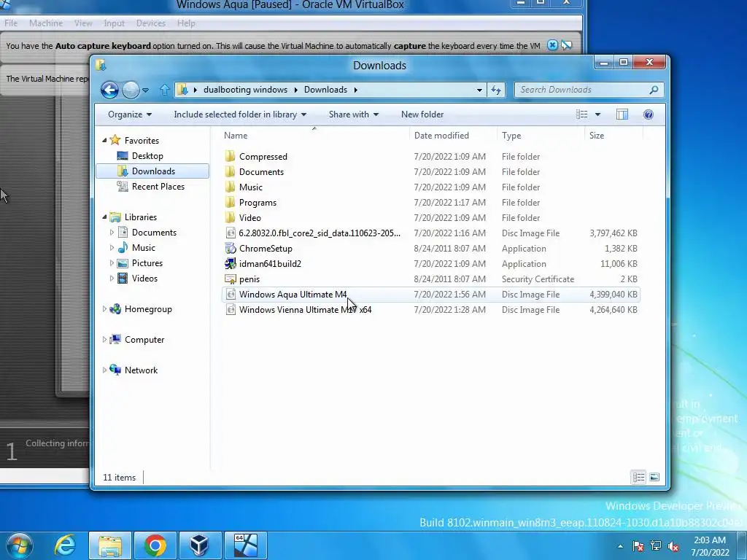Viewport: 747px width, 560px height.
Task: Click the search magnifier icon
Action: pyautogui.click(x=654, y=90)
